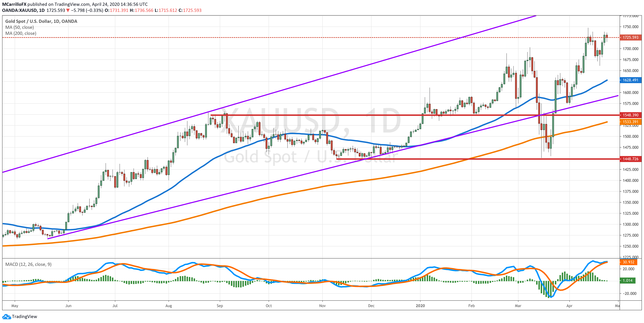Image resolution: width=644 pixels, height=323 pixels.
Task: Click the red down-triangle price change icon
Action: click(68, 10)
